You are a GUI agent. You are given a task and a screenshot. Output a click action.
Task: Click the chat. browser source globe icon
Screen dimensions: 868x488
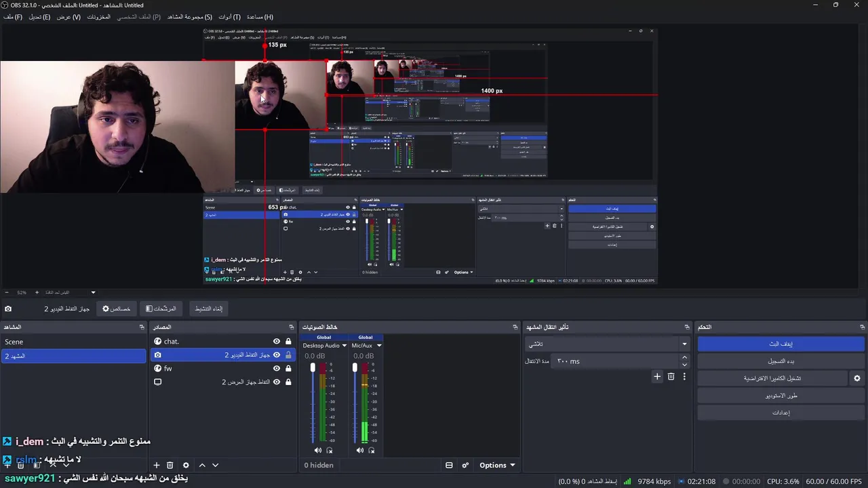tap(157, 342)
